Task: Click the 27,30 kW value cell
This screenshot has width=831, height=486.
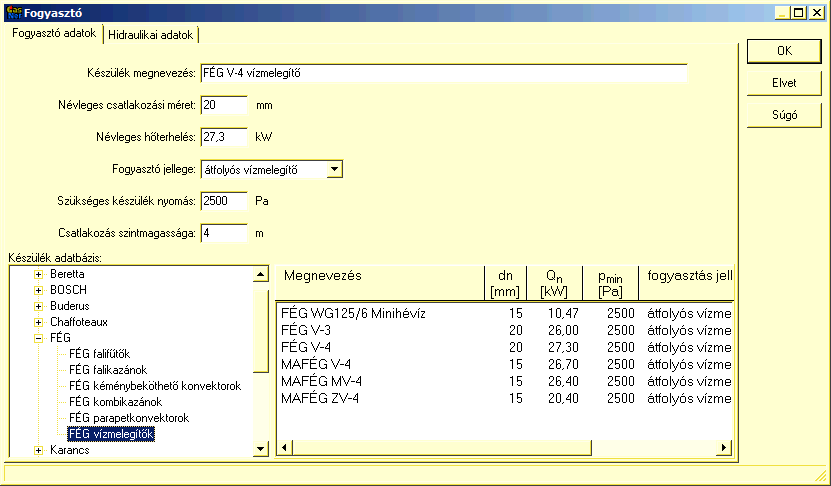Action: click(563, 347)
